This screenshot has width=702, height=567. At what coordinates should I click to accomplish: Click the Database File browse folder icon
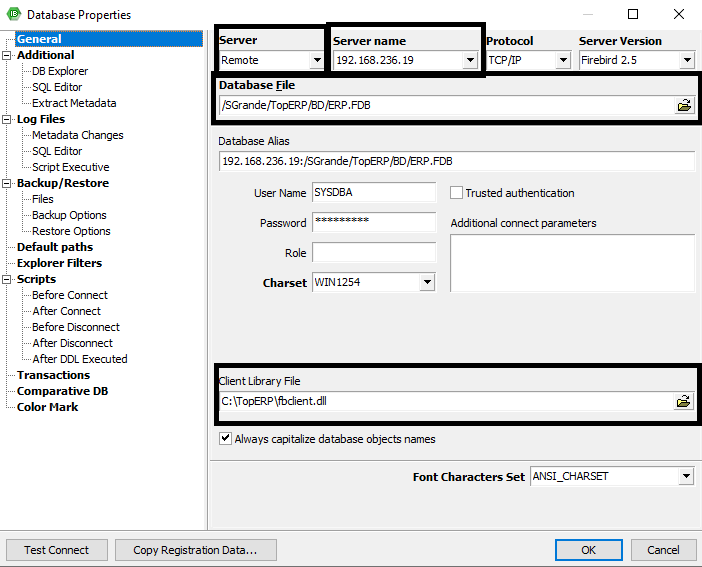[x=684, y=105]
